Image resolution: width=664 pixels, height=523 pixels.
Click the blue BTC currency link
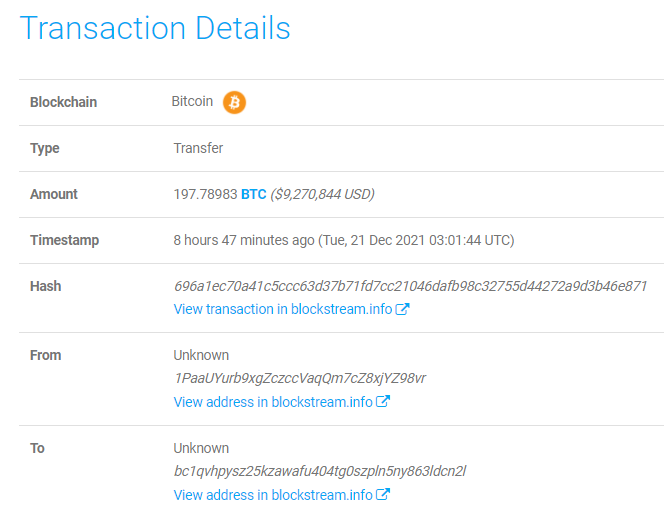pyautogui.click(x=253, y=194)
